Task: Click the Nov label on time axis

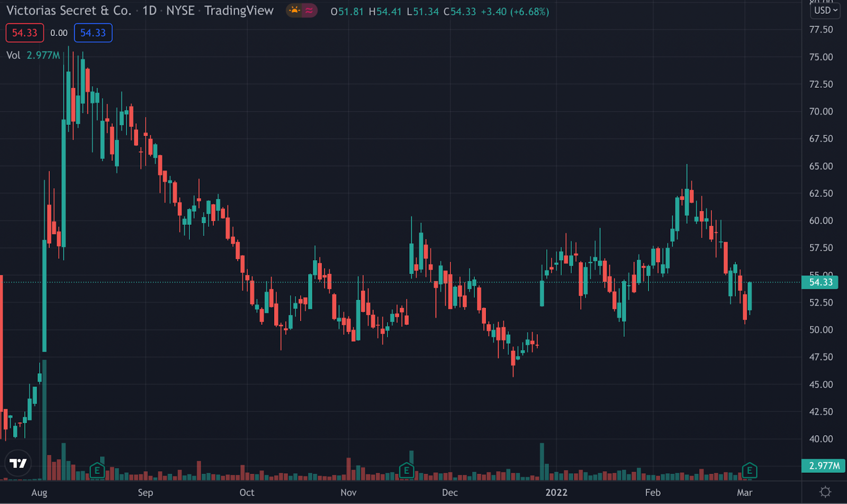Action: point(348,493)
